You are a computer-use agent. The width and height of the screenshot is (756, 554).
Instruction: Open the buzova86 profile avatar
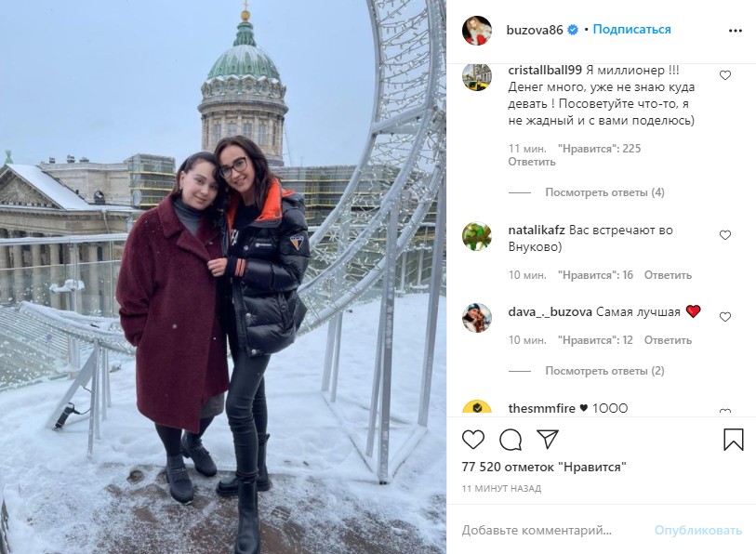click(477, 31)
